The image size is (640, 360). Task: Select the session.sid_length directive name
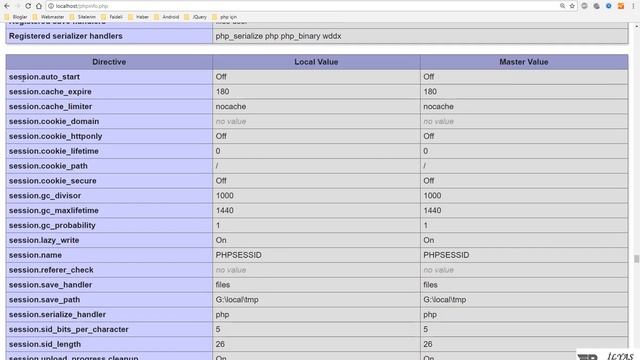click(x=45, y=344)
